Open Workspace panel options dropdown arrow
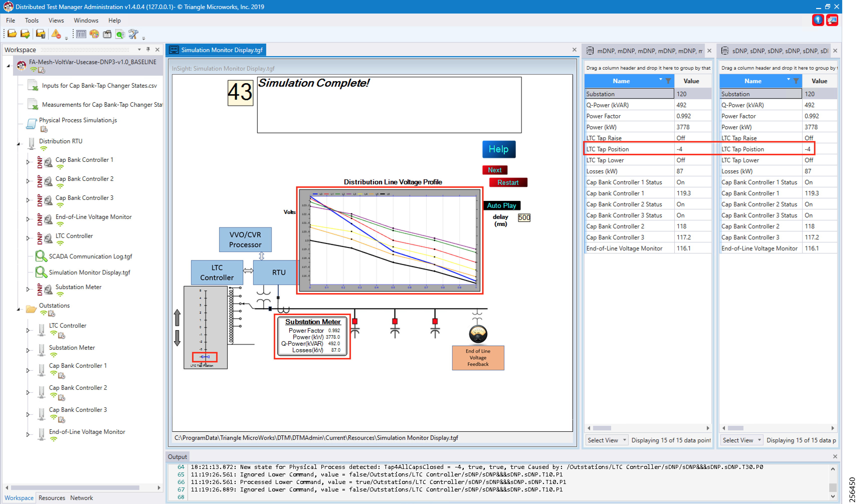 coord(139,49)
